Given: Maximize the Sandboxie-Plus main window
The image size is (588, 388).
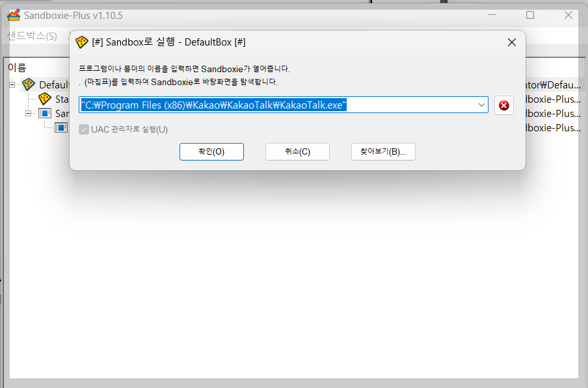Looking at the screenshot, I should coord(530,15).
